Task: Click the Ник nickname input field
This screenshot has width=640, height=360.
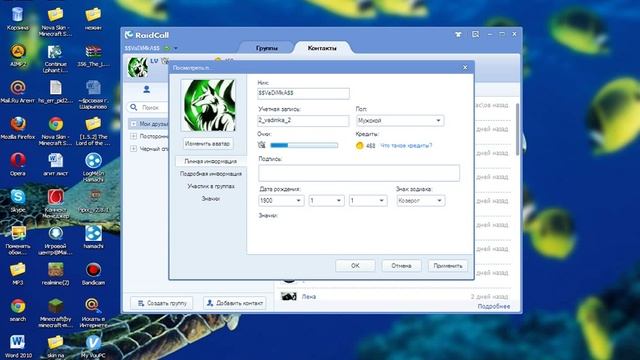Action: [x=303, y=93]
